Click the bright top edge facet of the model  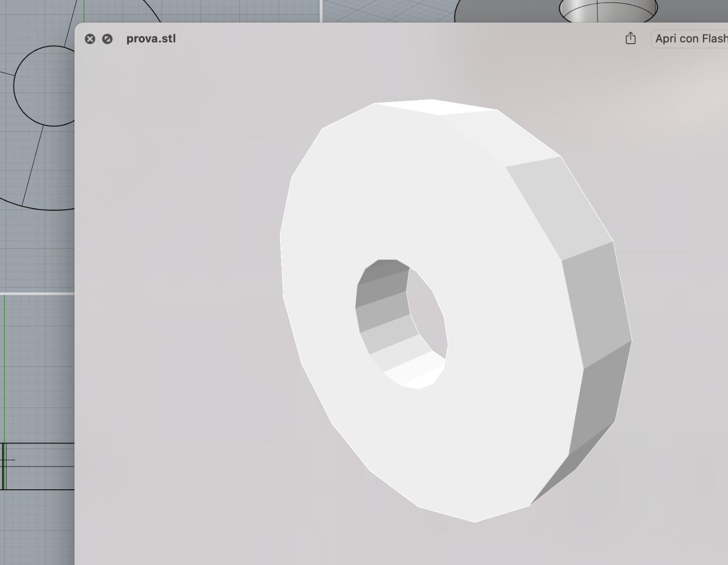point(437,107)
